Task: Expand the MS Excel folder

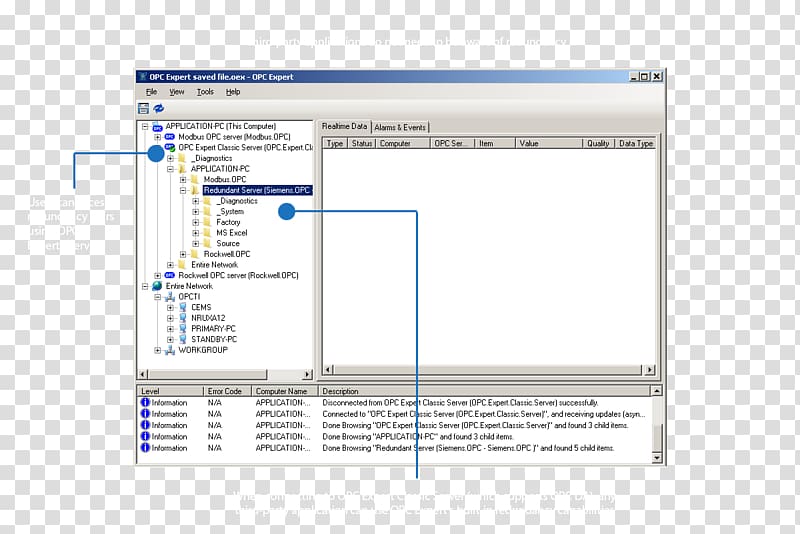Action: click(195, 233)
